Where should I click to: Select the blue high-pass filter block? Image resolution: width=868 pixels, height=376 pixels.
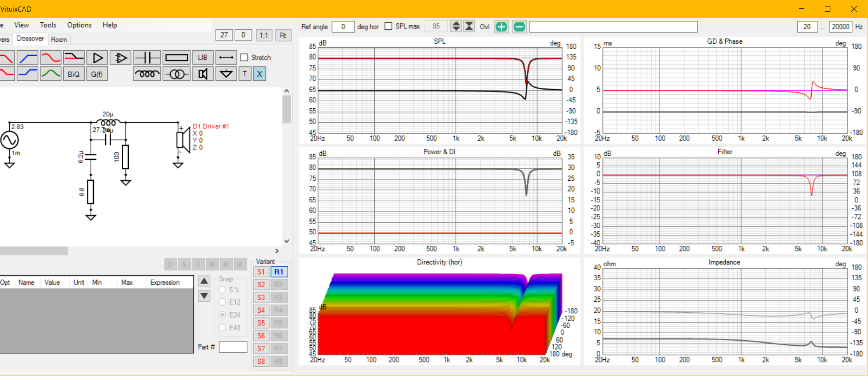coord(27,58)
